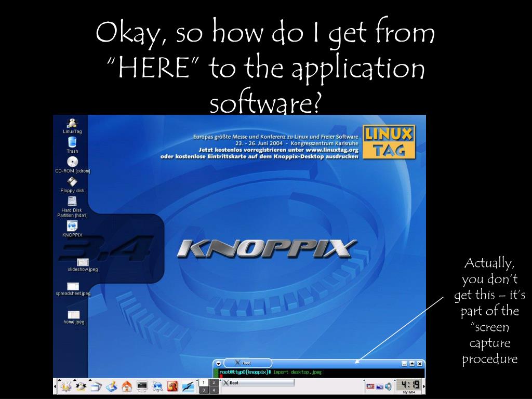Switch to virtual desktop 1

(x=203, y=383)
